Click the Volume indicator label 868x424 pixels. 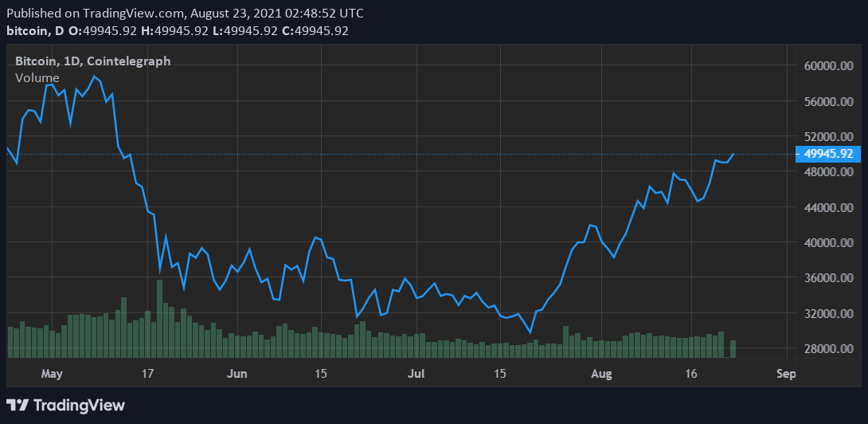[37, 77]
